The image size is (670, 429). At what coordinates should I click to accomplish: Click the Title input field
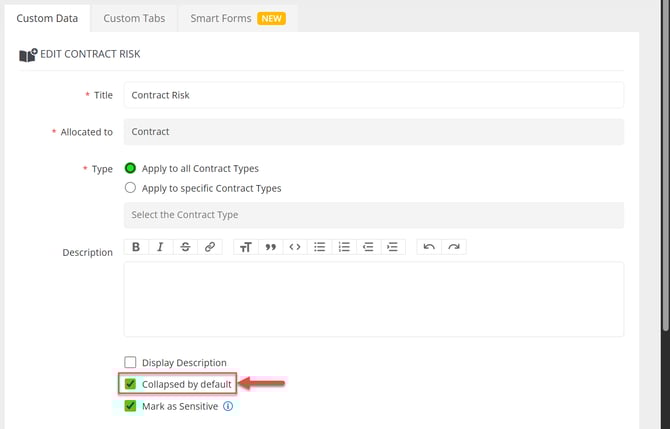(x=373, y=95)
